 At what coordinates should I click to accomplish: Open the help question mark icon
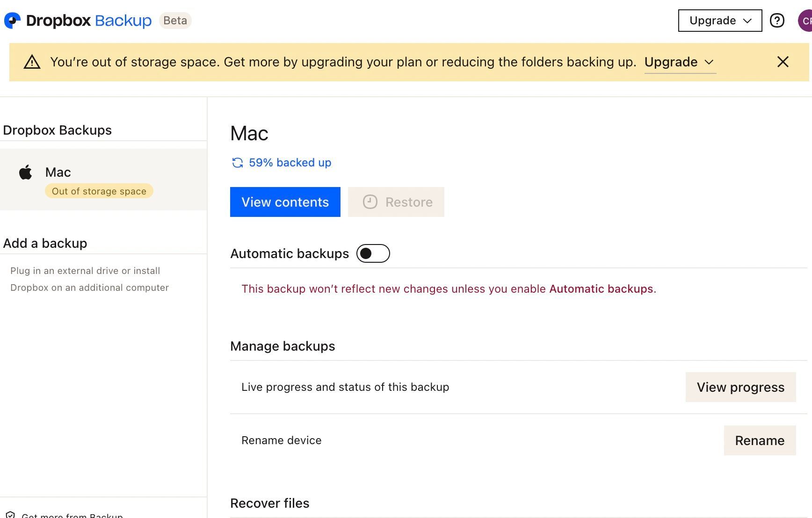[777, 21]
